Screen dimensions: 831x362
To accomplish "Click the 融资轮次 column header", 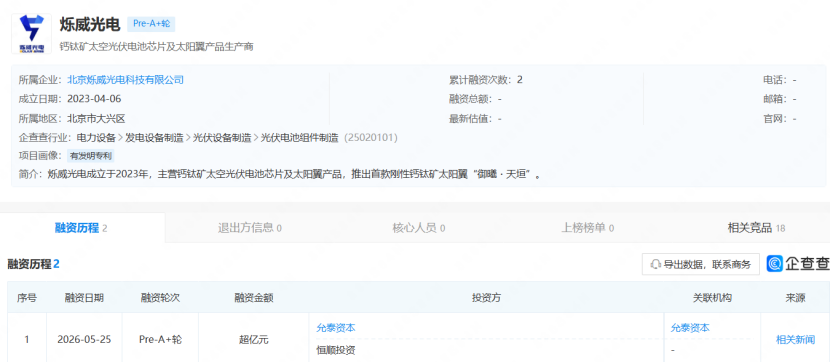I will tap(160, 298).
